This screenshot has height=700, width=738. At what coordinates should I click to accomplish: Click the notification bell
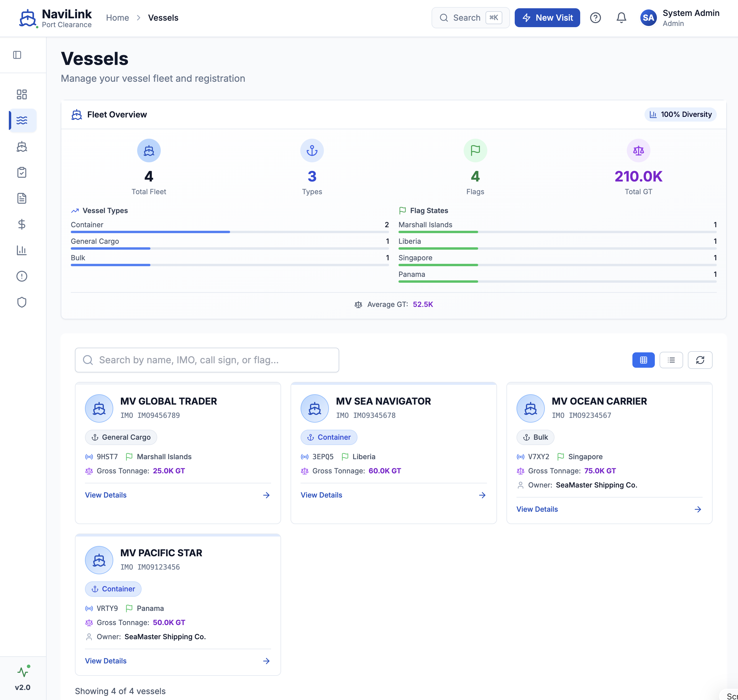click(x=621, y=17)
